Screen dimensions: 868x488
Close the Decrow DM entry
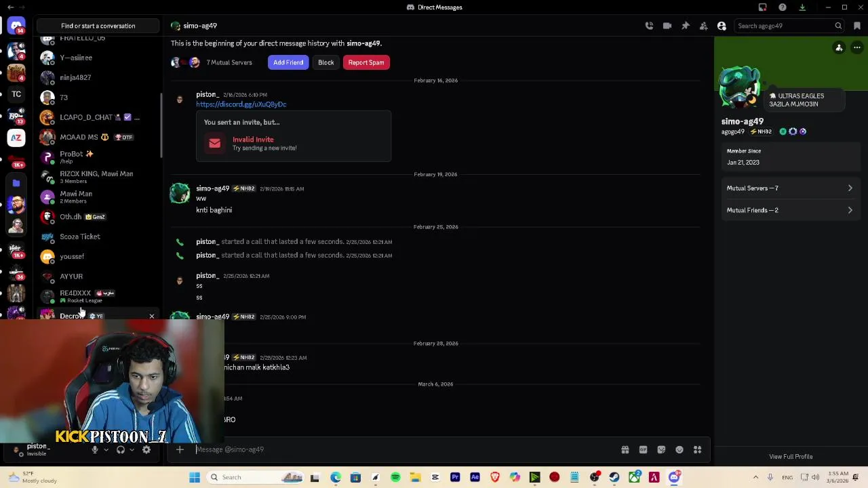(x=152, y=316)
